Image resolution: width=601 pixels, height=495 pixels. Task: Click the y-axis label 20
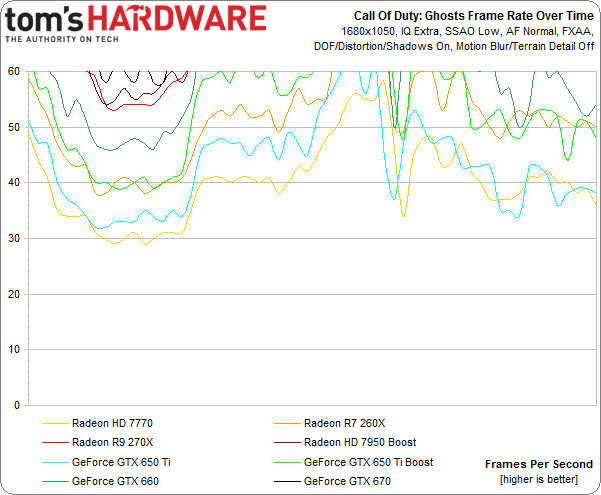(14, 294)
